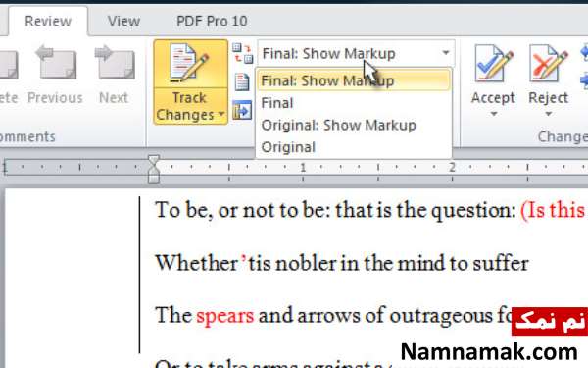This screenshot has height=368, width=588.
Task: Click the red word 'spears' in document
Action: (225, 316)
